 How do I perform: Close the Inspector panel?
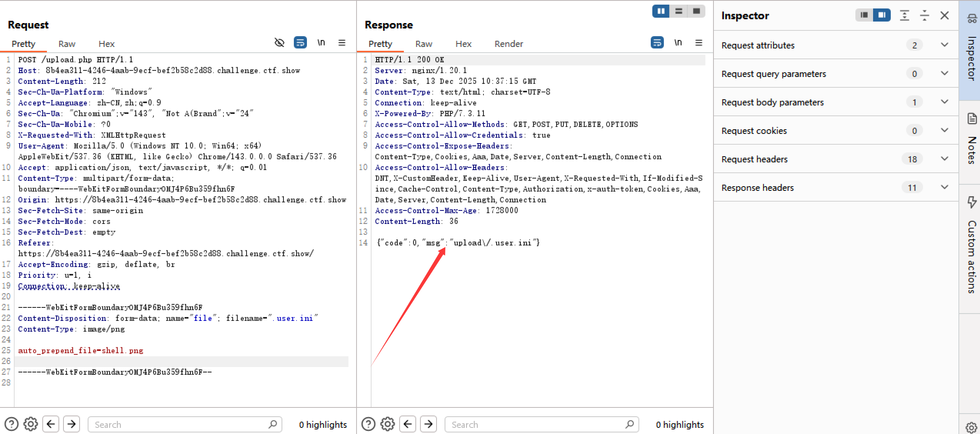coord(945,15)
